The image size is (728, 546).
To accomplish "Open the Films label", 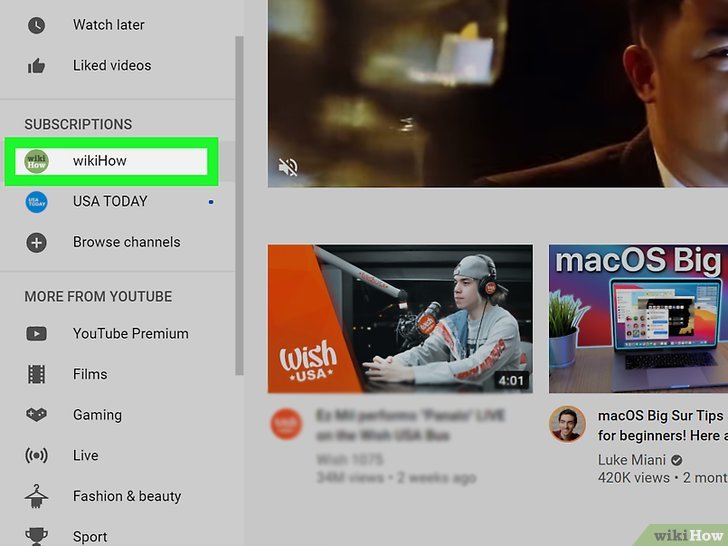I will pos(90,374).
